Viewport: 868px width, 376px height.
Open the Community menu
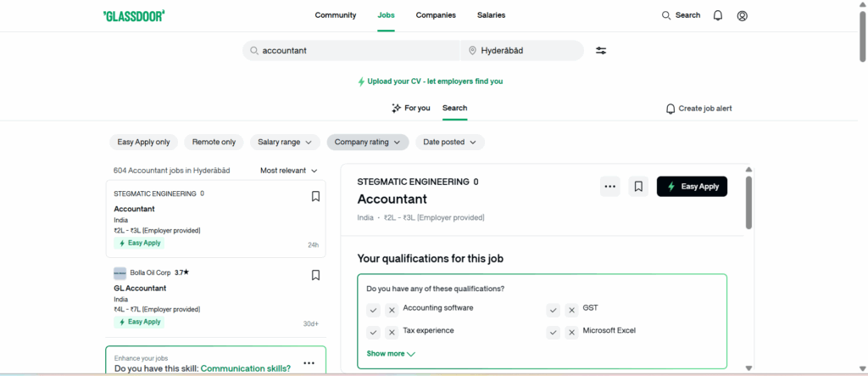[336, 15]
